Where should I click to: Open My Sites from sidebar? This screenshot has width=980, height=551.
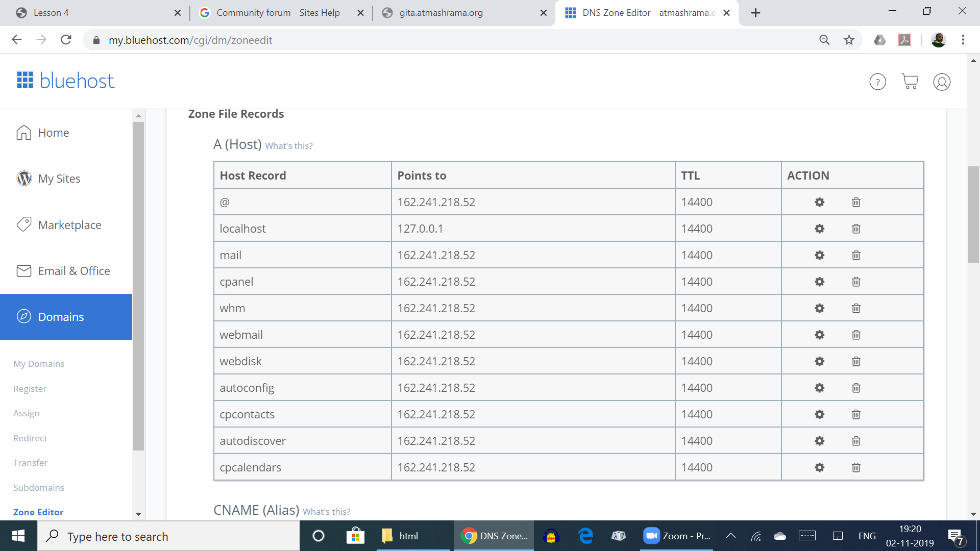pos(59,178)
